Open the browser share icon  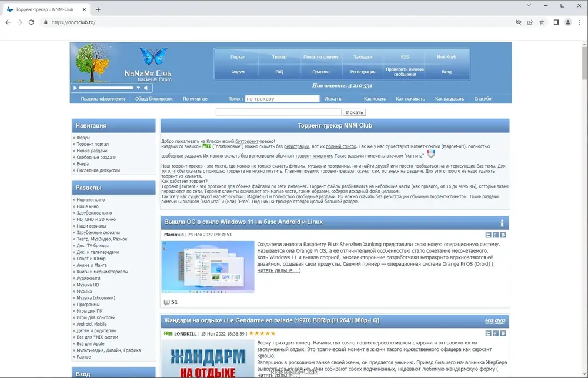(530, 22)
